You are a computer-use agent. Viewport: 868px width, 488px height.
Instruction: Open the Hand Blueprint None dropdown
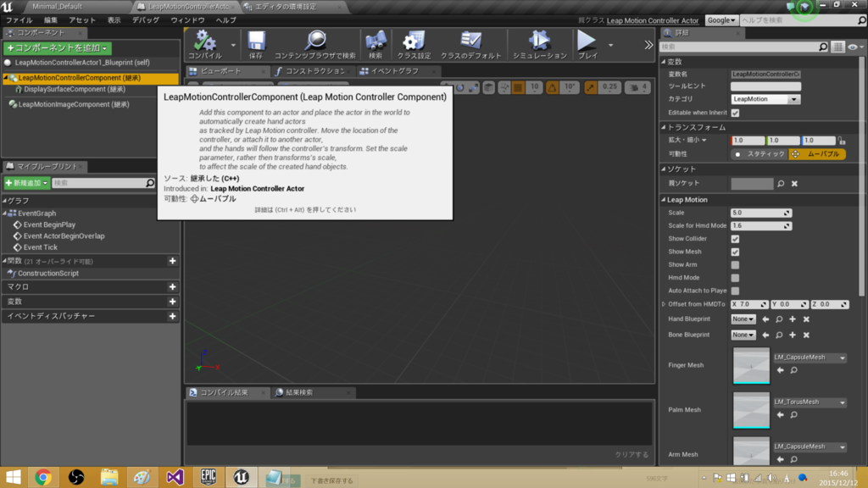(743, 319)
